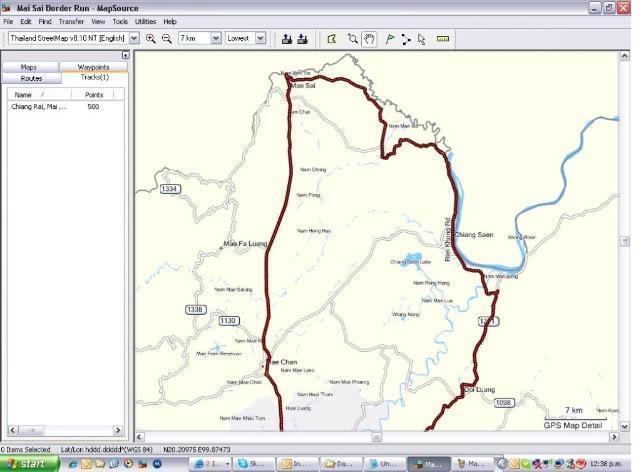This screenshot has height=472, width=640.
Task: Select the Hand pan tool
Action: click(369, 39)
